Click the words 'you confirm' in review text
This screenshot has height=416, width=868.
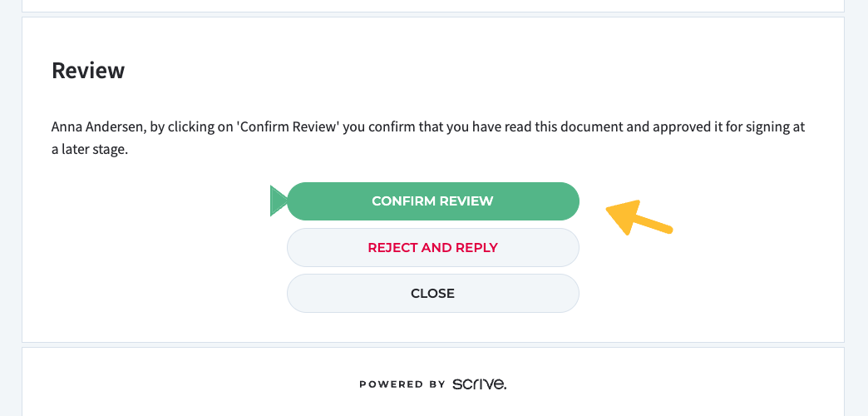(x=374, y=128)
